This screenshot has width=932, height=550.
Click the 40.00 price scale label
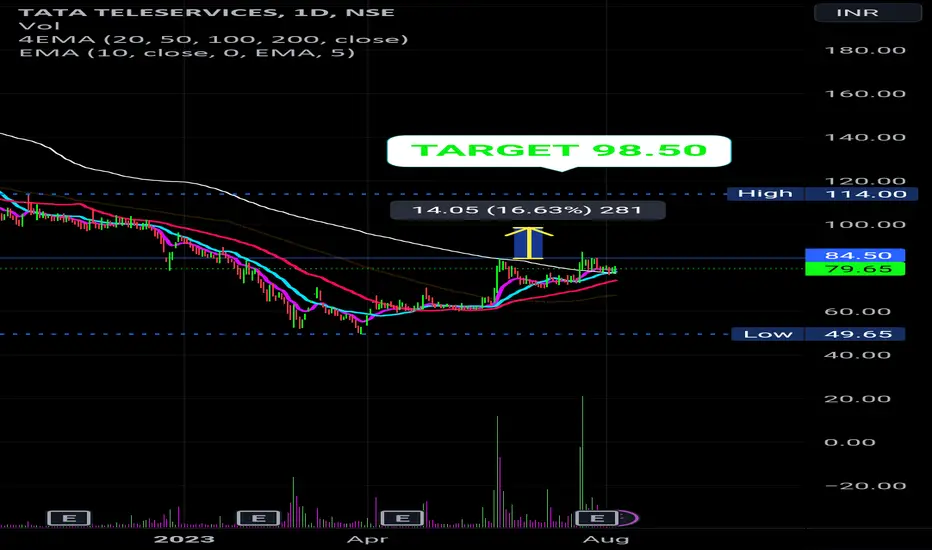[x=857, y=355]
